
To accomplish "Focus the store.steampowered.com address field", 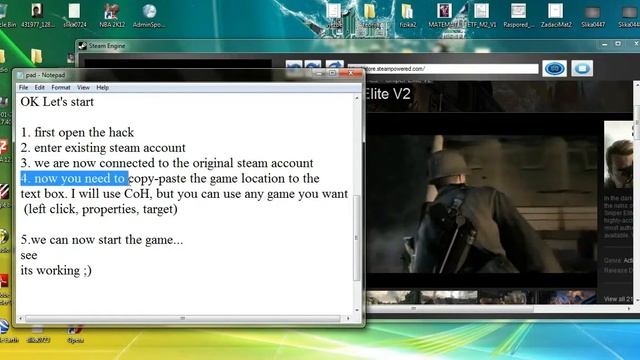I will (443, 69).
